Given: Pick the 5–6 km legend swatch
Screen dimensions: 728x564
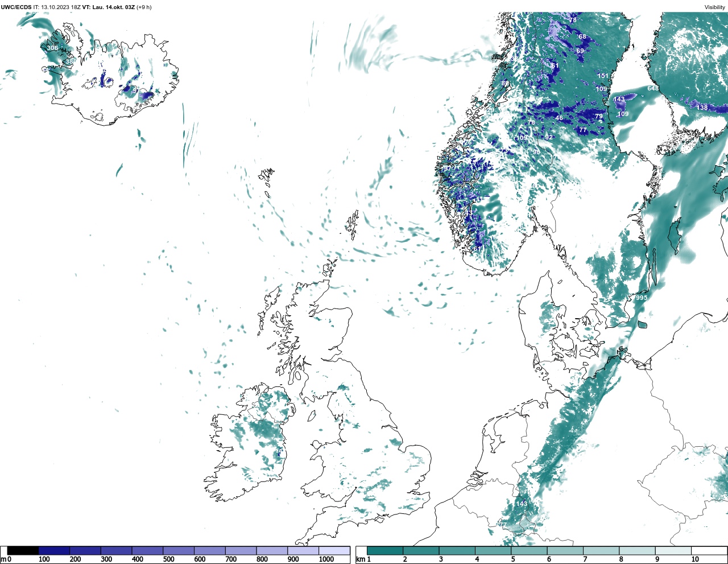Looking at the screenshot, I should pos(529,550).
